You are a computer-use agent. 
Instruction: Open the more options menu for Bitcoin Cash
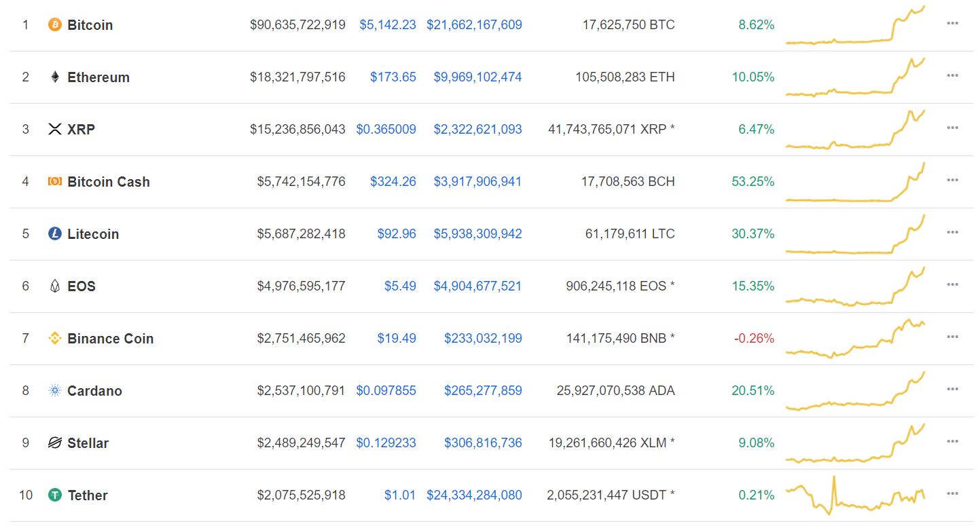click(952, 180)
